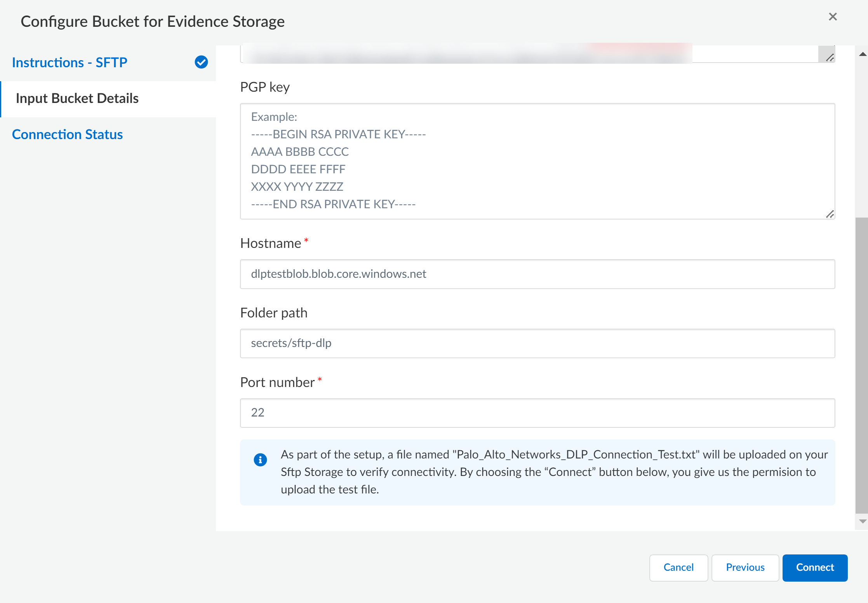Focus the Hostname input field
The width and height of the screenshot is (868, 603).
[x=537, y=274]
